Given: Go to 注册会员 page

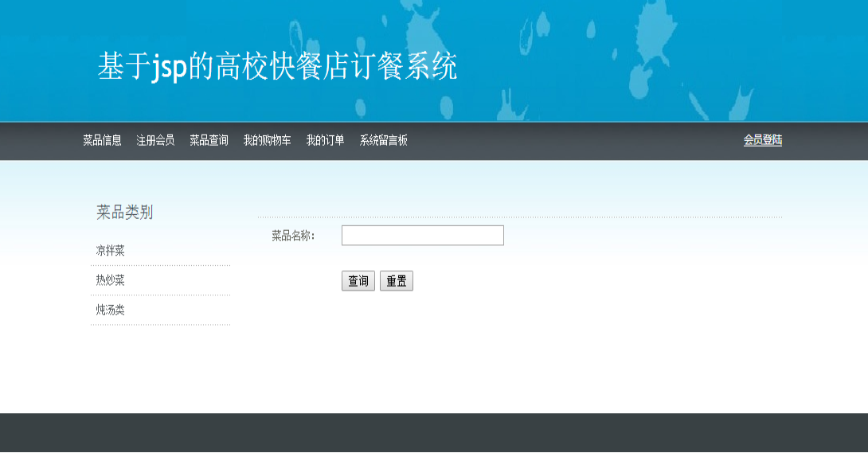Looking at the screenshot, I should tap(155, 140).
